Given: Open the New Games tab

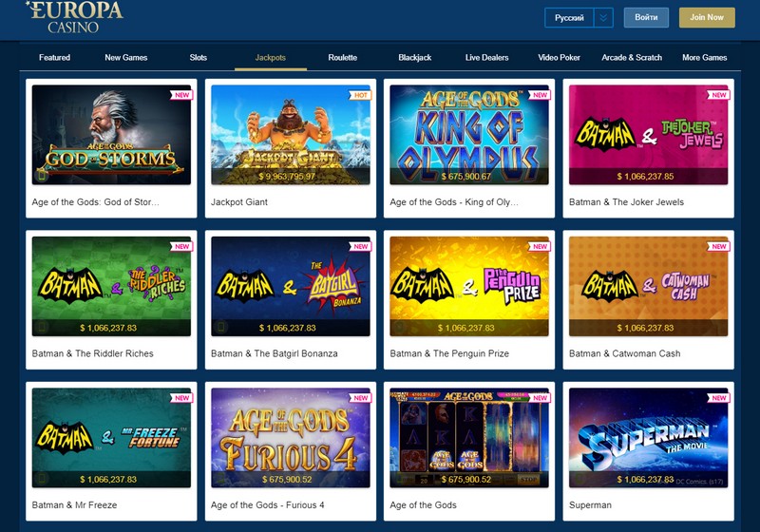Looking at the screenshot, I should [126, 57].
